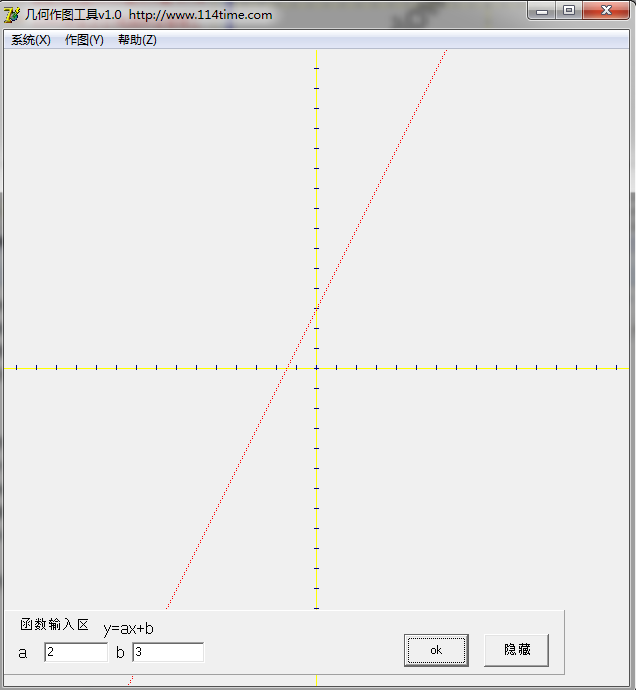
Task: Click the app icon in title bar
Action: click(11, 15)
